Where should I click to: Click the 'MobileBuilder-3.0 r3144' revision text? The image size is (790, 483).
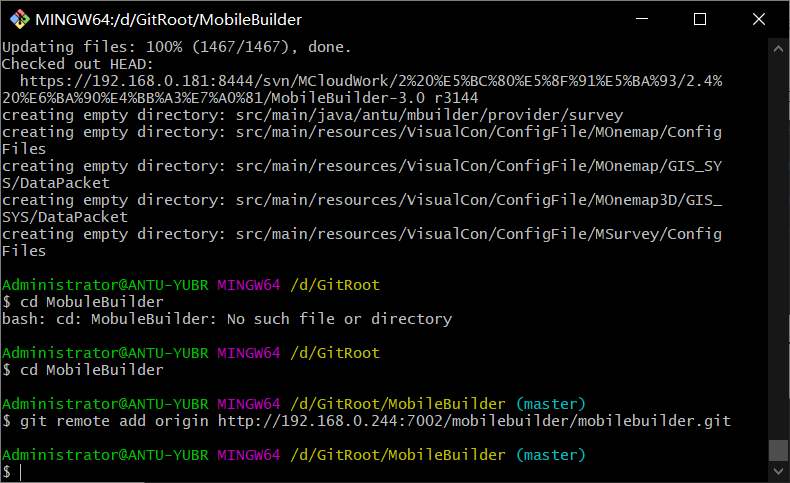tap(375, 98)
